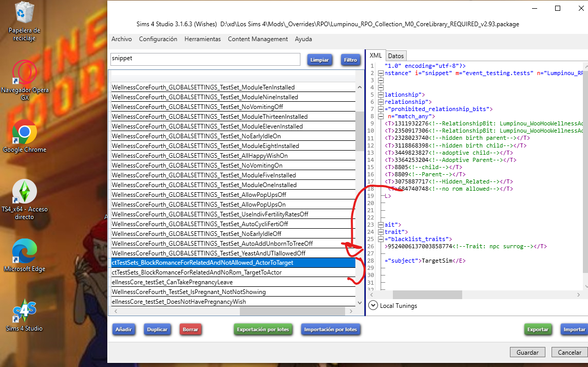Click the resource list scroll-down arrow
The width and height of the screenshot is (588, 367).
coord(359,302)
